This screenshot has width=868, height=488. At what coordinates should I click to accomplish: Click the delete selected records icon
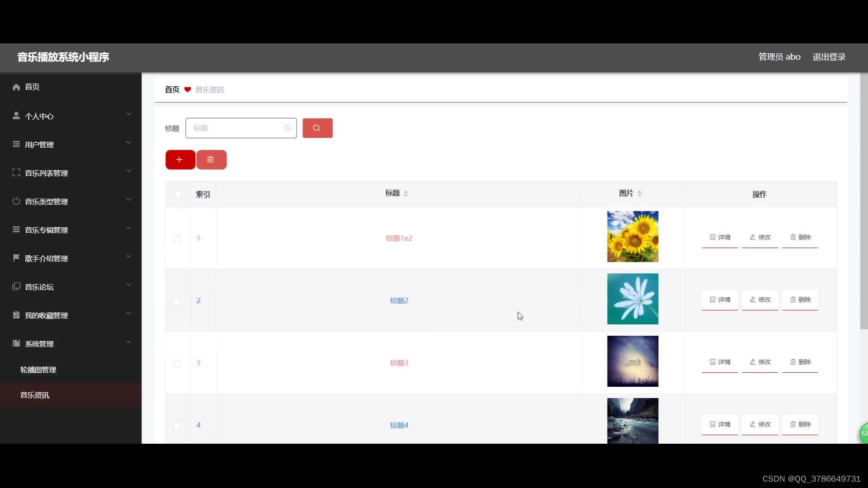tap(211, 159)
